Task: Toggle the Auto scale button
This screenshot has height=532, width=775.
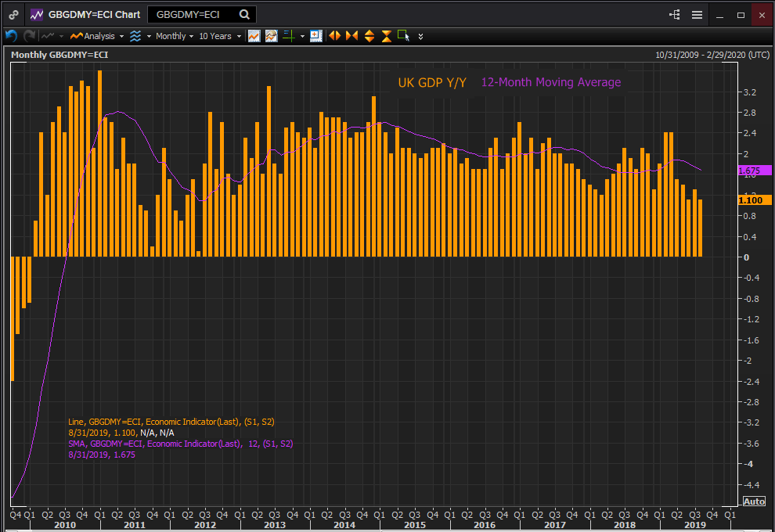Action: (x=753, y=501)
